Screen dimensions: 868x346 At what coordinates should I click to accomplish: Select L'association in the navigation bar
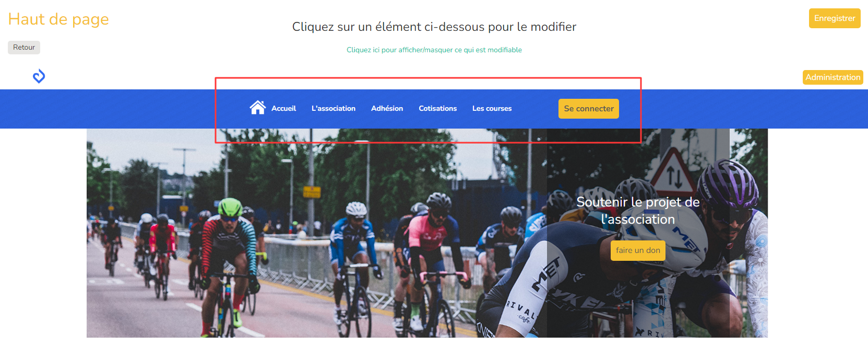(334, 109)
